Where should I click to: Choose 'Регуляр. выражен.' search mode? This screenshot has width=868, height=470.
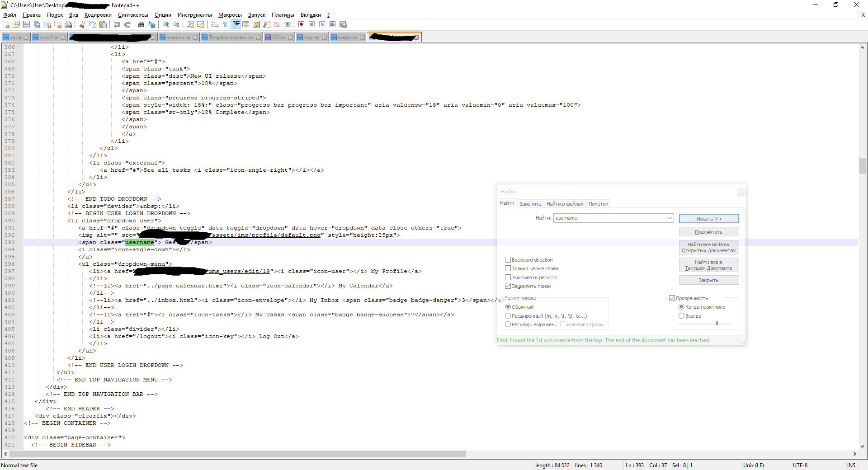pos(508,324)
